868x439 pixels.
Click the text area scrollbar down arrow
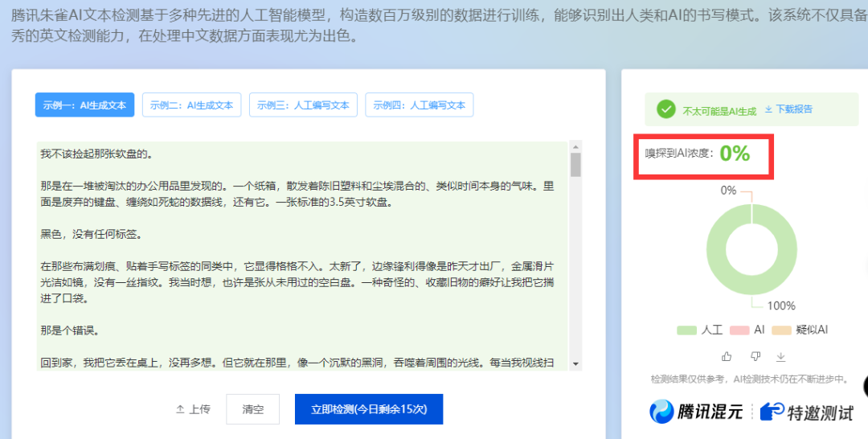tap(575, 363)
